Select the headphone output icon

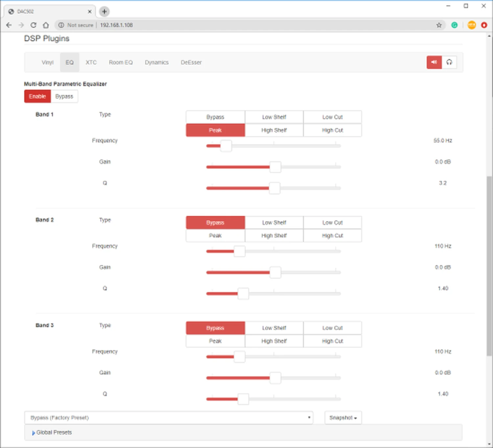point(449,62)
